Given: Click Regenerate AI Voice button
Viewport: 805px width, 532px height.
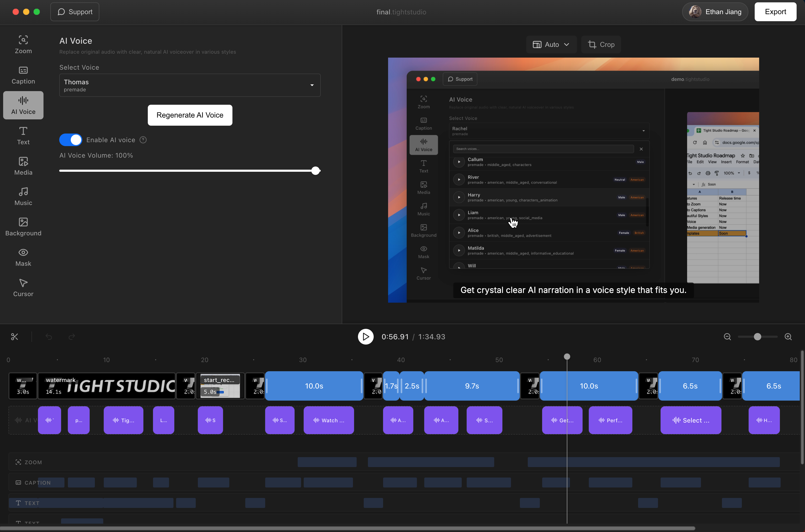Looking at the screenshot, I should pyautogui.click(x=190, y=115).
